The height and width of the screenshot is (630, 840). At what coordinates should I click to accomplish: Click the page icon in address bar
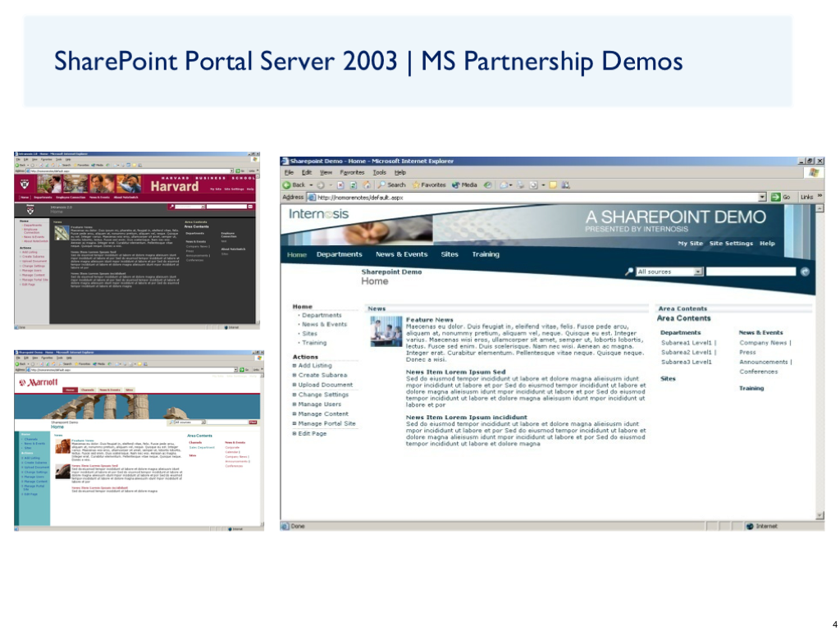click(x=311, y=197)
